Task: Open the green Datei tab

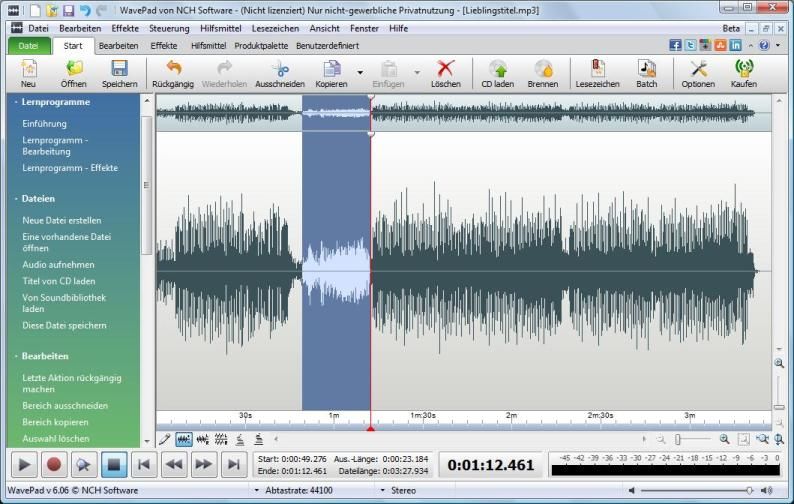Action: click(x=29, y=46)
